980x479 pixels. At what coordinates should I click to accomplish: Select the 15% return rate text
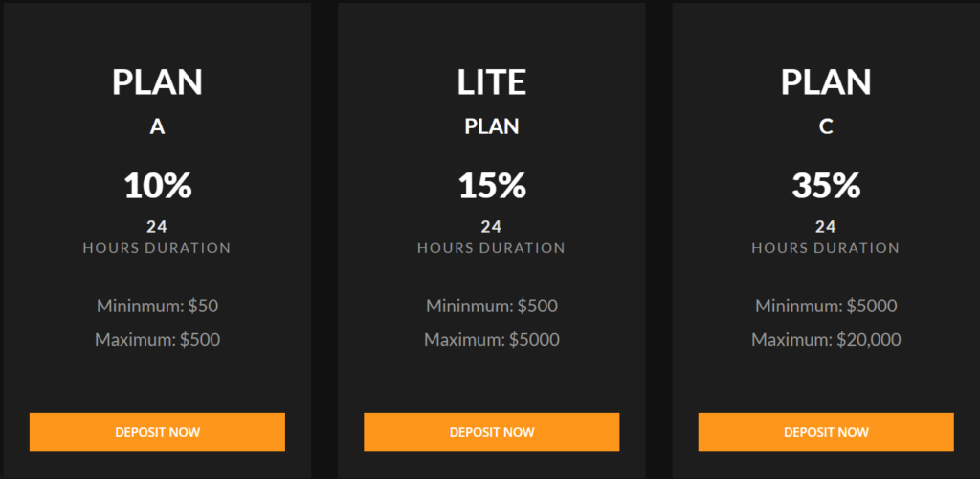[492, 185]
